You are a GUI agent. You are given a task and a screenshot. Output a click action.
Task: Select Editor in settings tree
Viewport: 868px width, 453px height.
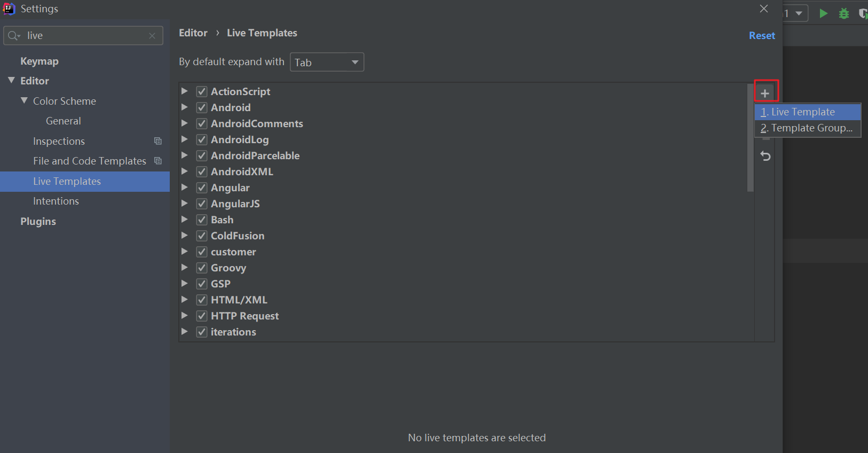click(x=35, y=81)
